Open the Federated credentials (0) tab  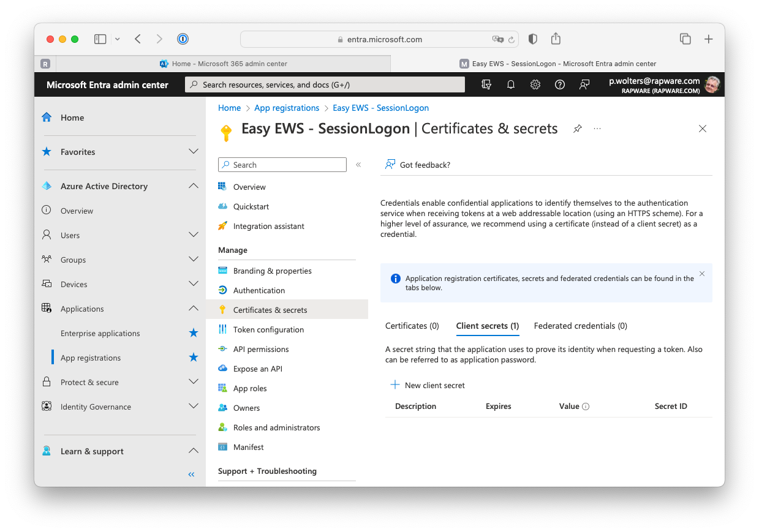point(581,326)
